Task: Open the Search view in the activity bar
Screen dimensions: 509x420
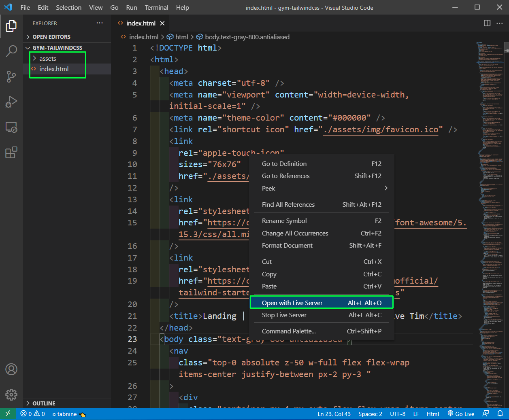Action: [x=11, y=51]
